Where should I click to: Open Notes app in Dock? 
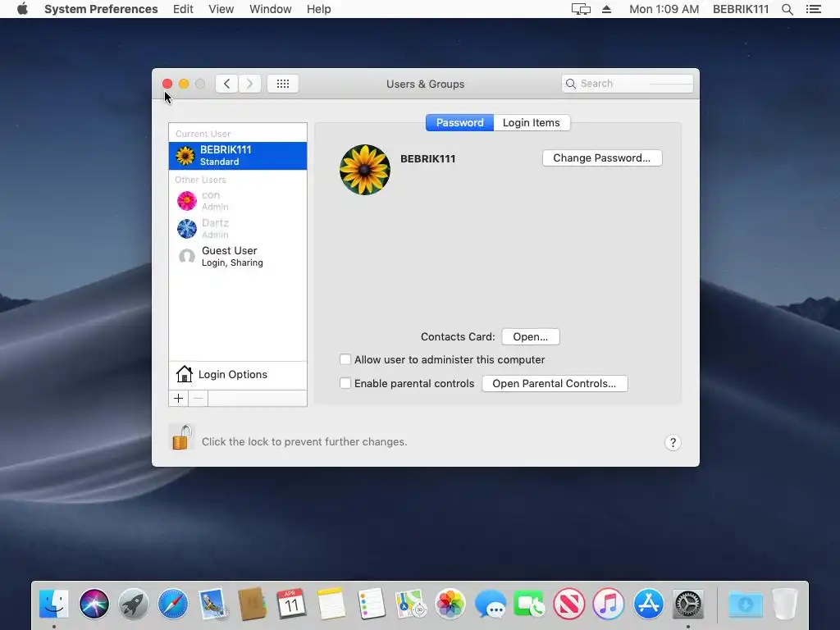click(x=331, y=604)
